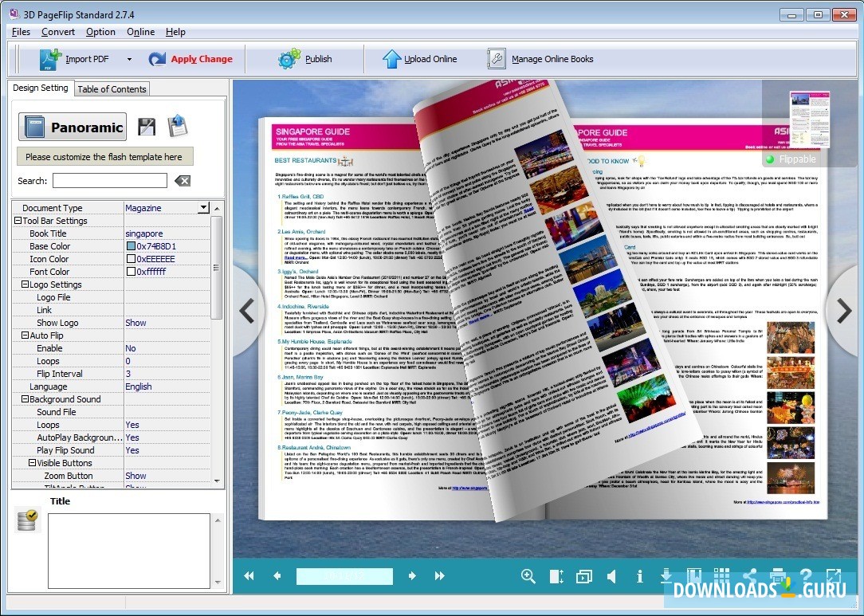This screenshot has height=616, width=864.
Task: Click the share icon in viewer toolbar
Action: pyautogui.click(x=749, y=576)
